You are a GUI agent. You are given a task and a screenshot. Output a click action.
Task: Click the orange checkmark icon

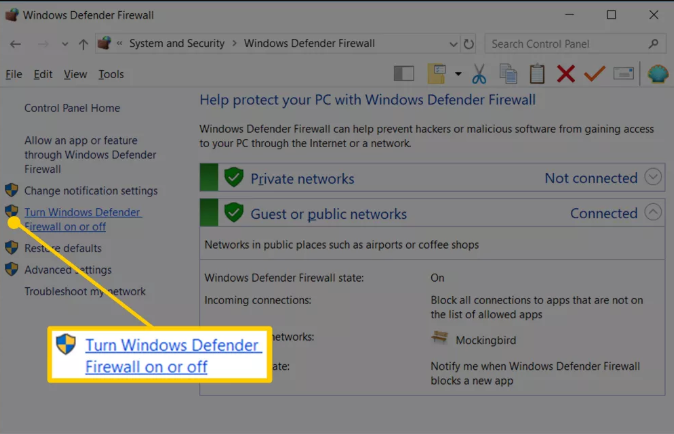click(x=594, y=73)
